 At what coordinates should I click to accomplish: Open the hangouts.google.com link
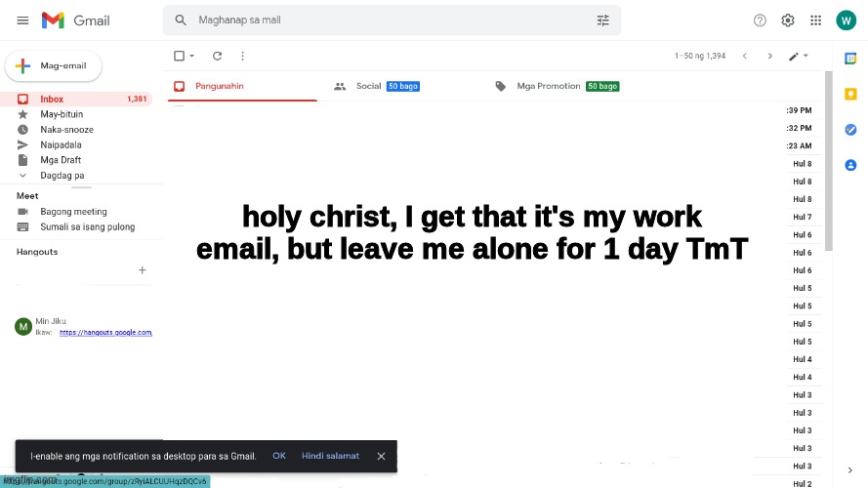(105, 333)
